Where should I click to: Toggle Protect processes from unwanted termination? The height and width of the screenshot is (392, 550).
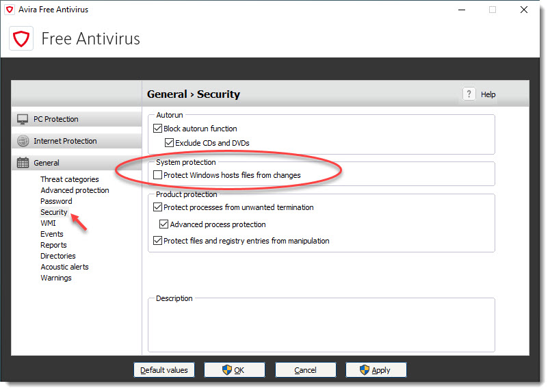click(x=157, y=207)
